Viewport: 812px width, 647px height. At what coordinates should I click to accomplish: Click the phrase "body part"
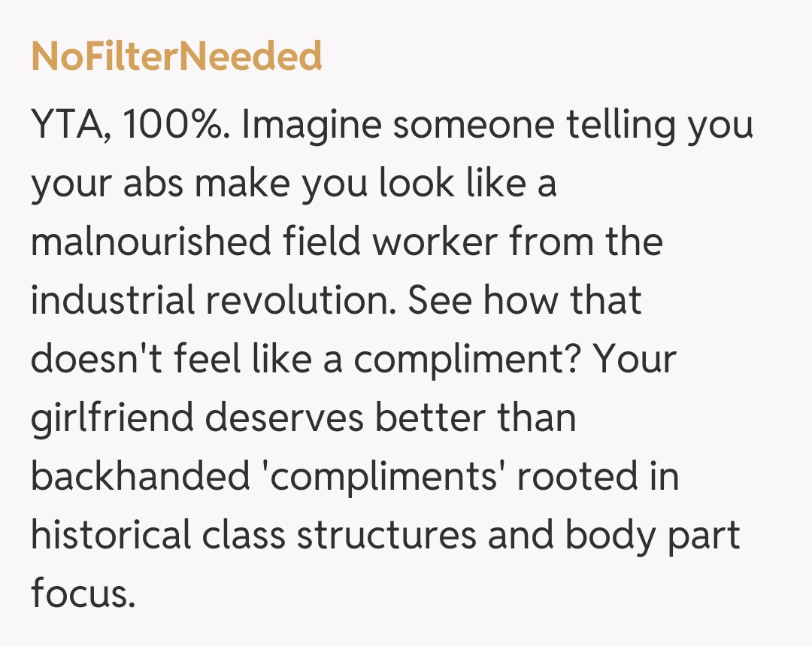(653, 535)
